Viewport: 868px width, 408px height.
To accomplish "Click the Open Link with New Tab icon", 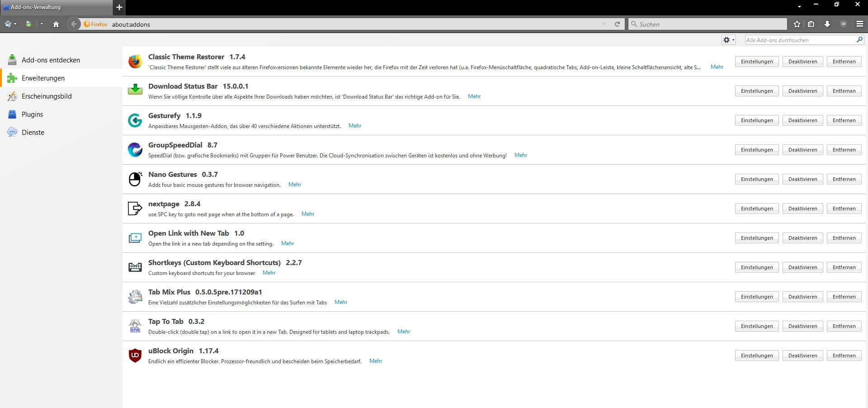I will click(x=135, y=238).
